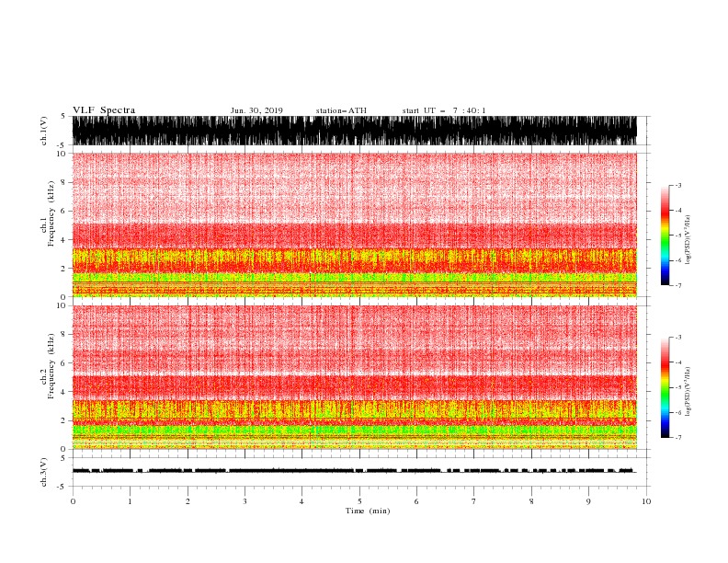Image resolution: width=728 pixels, height=563 pixels.
Task: Click ch.1 color bar label "log(PSD)(V²/Hz)"
Action: tap(688, 239)
